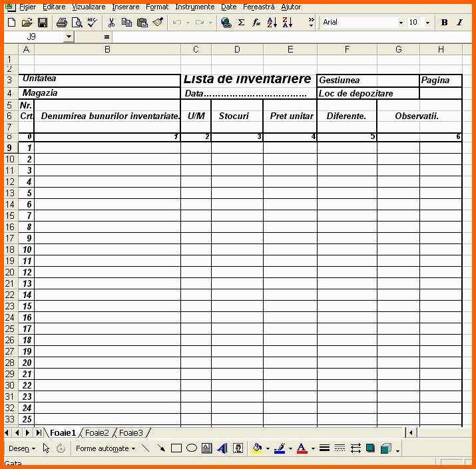Screen dimensions: 476x469
Task: Sort ascending with A-Z icon
Action: 272,22
